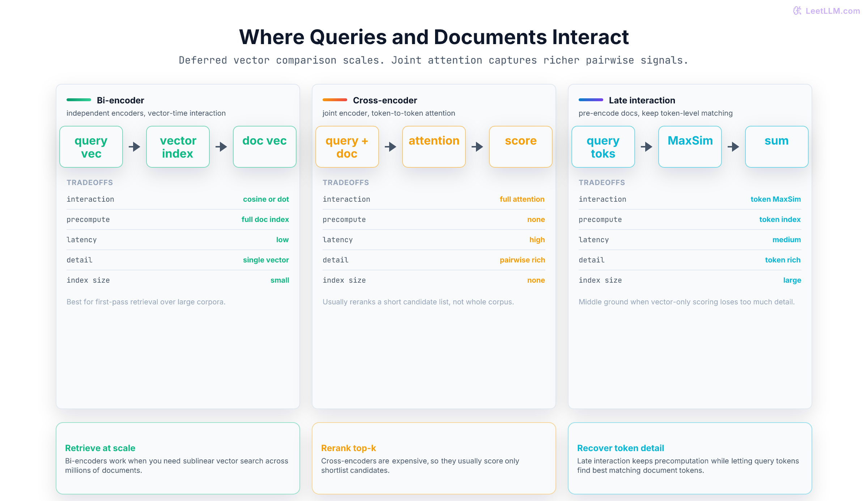Screen dimensions: 868x501
Task: Click the 'Retrieve at scale' heading
Action: 100,448
